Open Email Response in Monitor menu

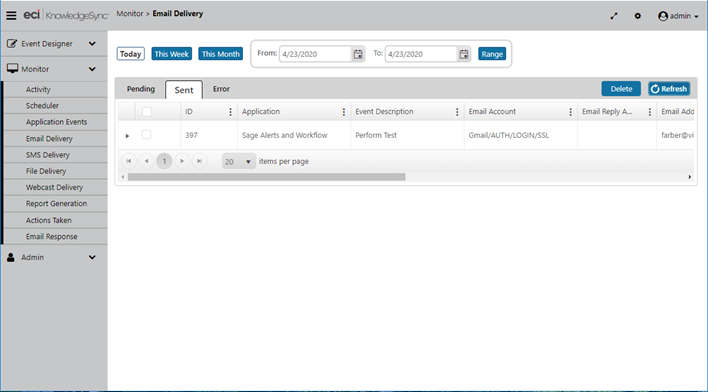[x=56, y=237]
